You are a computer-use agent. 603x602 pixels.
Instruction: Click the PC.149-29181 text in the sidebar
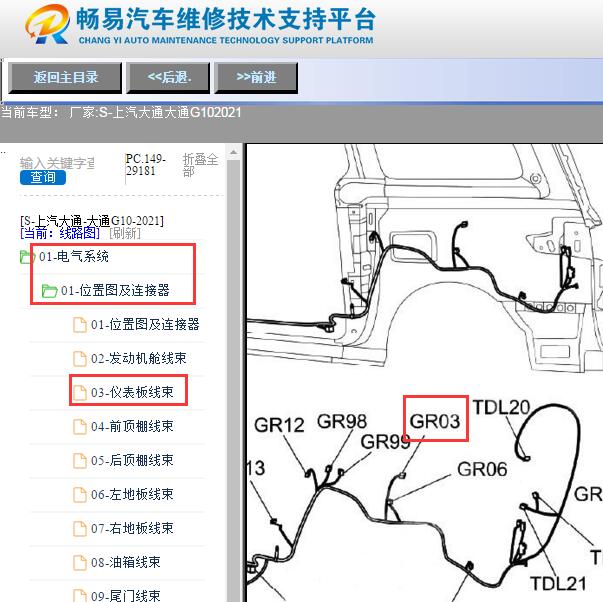[x=145, y=165]
